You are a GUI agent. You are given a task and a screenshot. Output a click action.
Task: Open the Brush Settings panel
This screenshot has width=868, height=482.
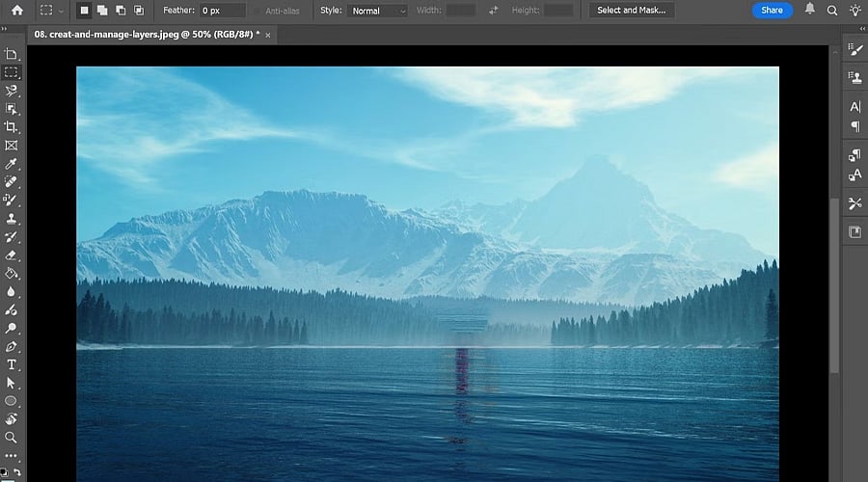tap(855, 50)
